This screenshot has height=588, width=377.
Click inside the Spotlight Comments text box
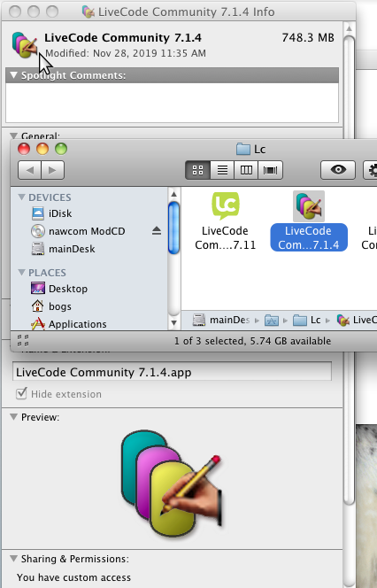point(172,103)
